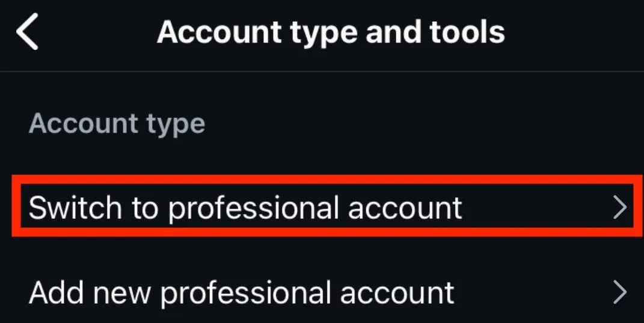This screenshot has height=323, width=644.
Task: Tap the professional account text in the Switch row
Action: pyautogui.click(x=316, y=209)
